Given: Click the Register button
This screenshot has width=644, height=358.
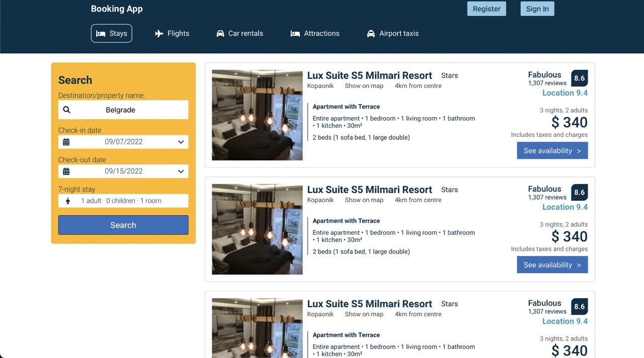Looking at the screenshot, I should coord(487,9).
